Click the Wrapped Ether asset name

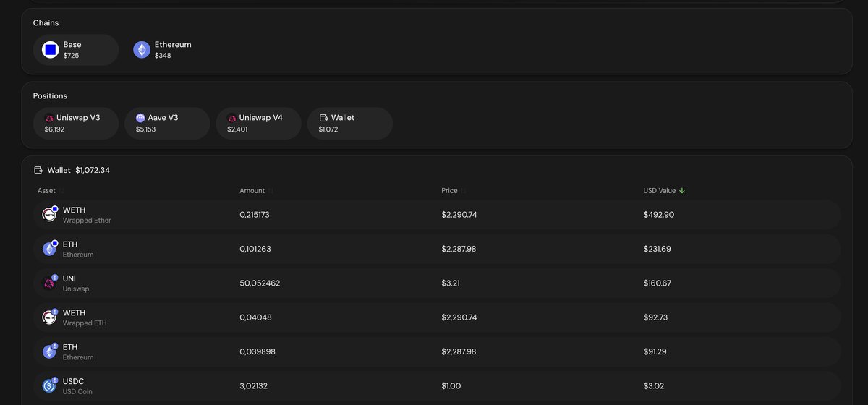tap(87, 221)
